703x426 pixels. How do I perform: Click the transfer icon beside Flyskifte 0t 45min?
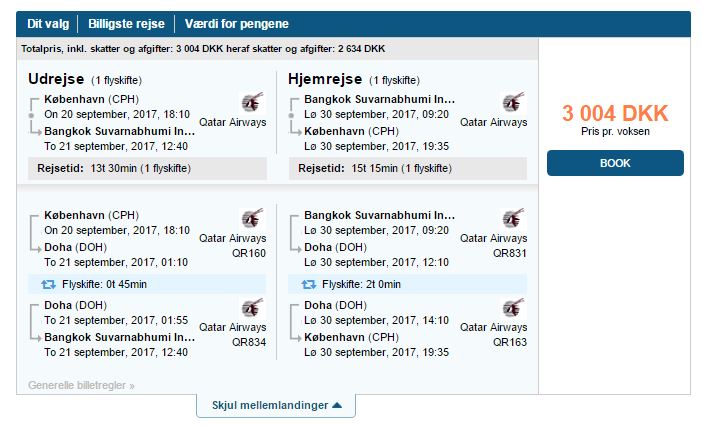click(48, 284)
